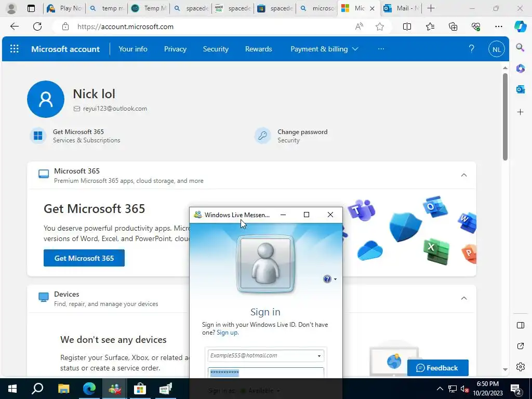Screen dimensions: 532x399
Task: Expand Payment & billing menu
Action: pos(324,49)
